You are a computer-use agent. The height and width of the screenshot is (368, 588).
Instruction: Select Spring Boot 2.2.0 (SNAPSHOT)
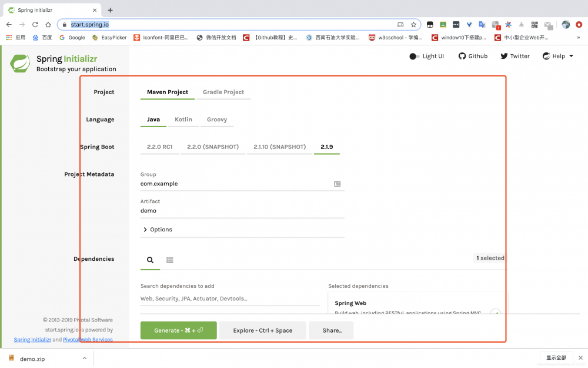point(213,147)
